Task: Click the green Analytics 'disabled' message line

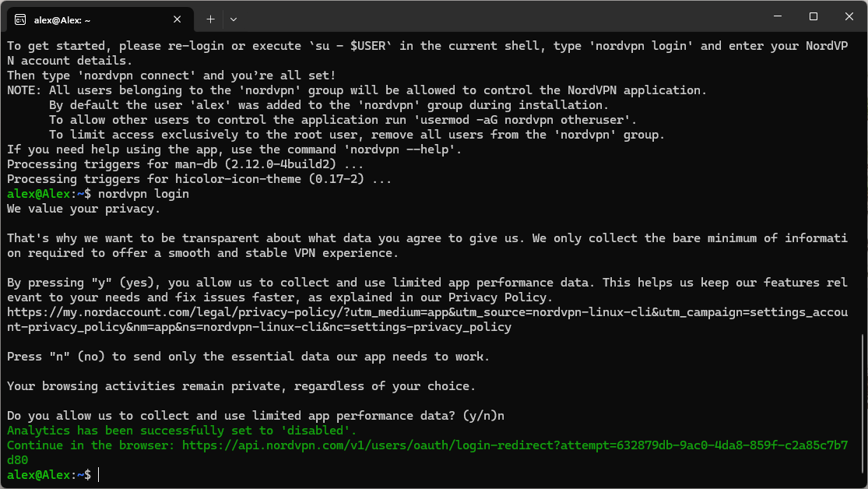Action: 181,431
